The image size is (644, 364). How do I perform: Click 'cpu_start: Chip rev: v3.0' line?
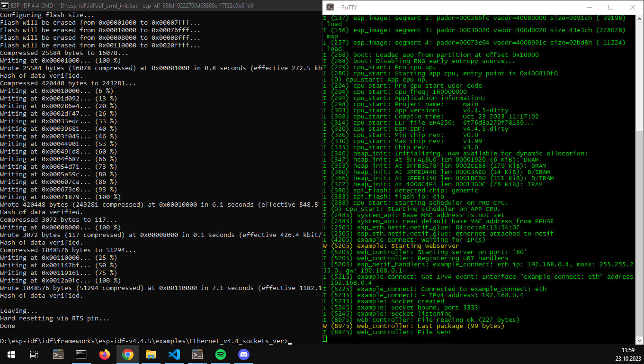[x=400, y=147]
